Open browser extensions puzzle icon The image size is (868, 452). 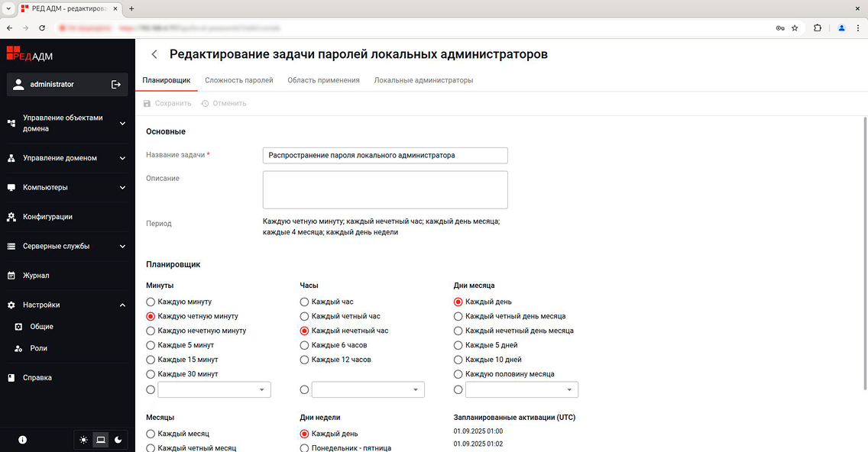click(817, 27)
